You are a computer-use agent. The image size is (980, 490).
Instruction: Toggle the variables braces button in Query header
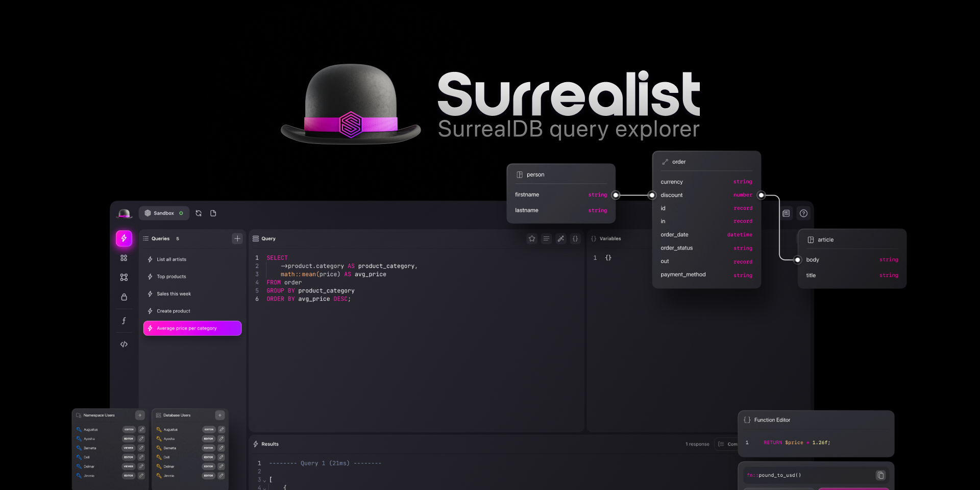(575, 238)
